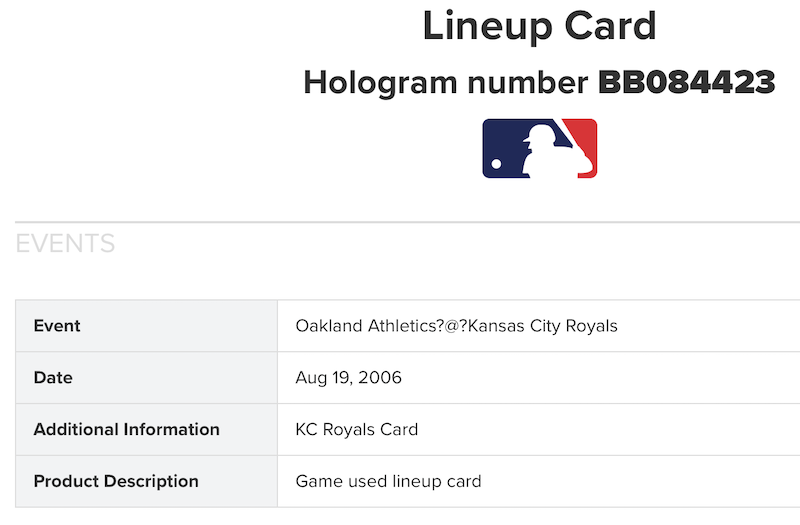Select the Lineup Card heading
The height and width of the screenshot is (525, 800).
[x=540, y=26]
